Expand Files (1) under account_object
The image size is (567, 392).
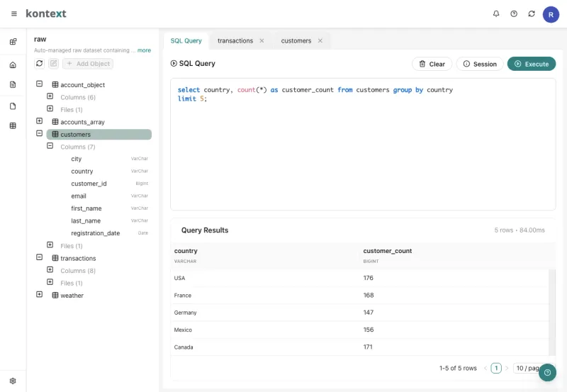pyautogui.click(x=50, y=109)
